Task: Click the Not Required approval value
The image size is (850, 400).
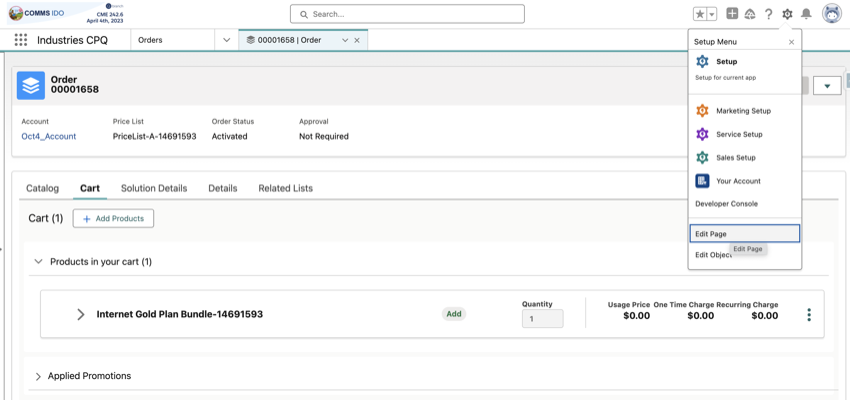Action: click(324, 137)
